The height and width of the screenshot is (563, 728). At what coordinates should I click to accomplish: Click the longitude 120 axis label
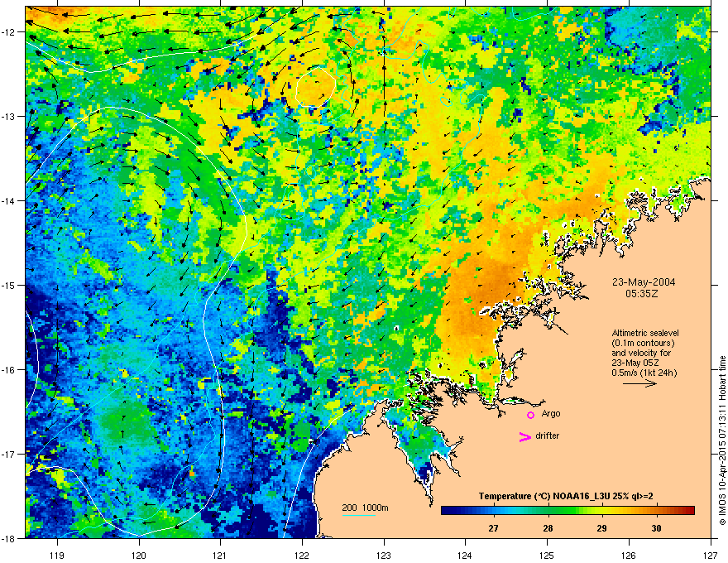139,556
